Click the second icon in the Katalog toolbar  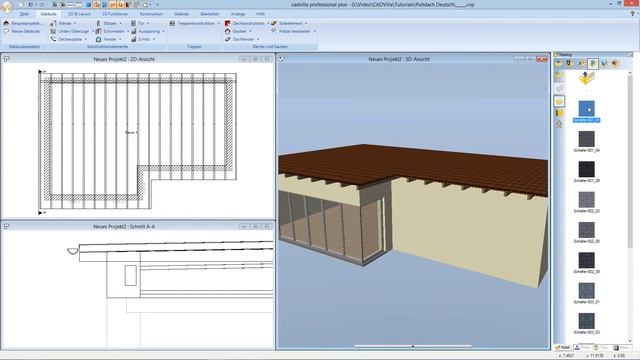pos(570,63)
